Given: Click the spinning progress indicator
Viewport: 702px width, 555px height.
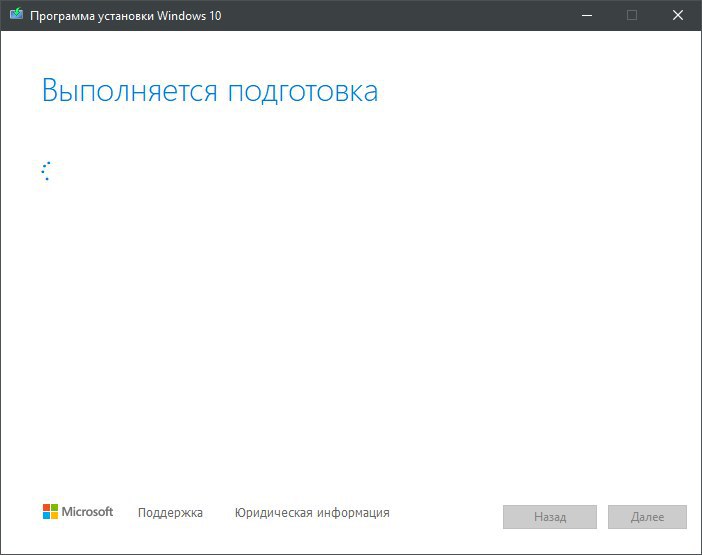Looking at the screenshot, I should pos(46,171).
